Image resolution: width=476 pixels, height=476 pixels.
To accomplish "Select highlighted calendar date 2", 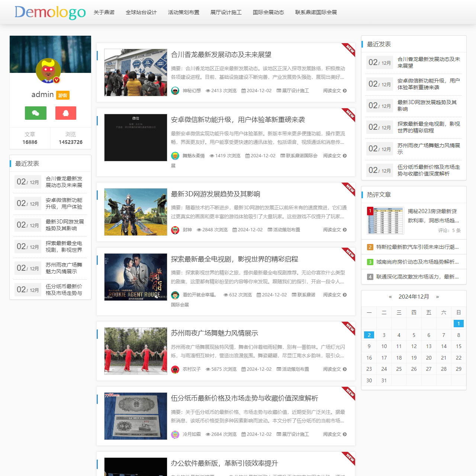I will 369,335.
